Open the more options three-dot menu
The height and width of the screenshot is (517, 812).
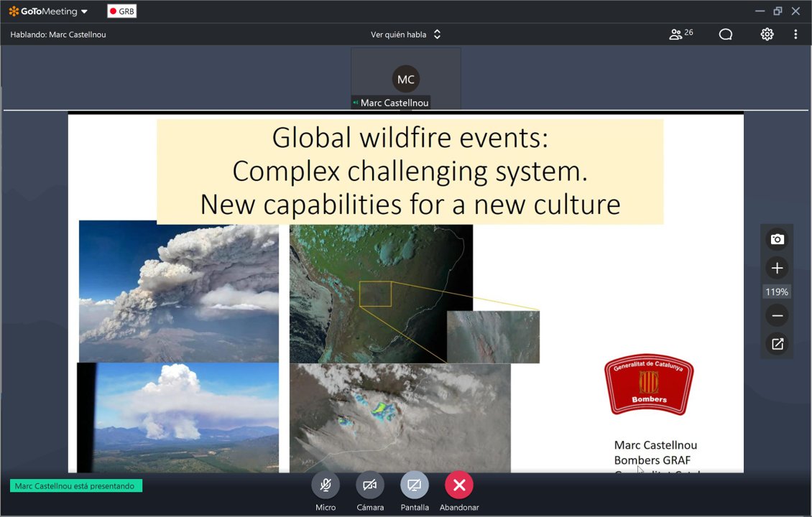pyautogui.click(x=795, y=34)
